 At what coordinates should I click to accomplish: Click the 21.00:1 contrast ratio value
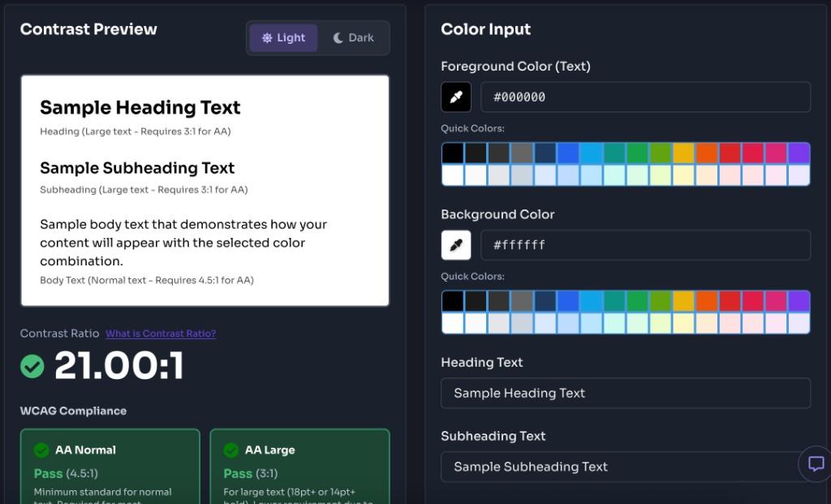119,366
